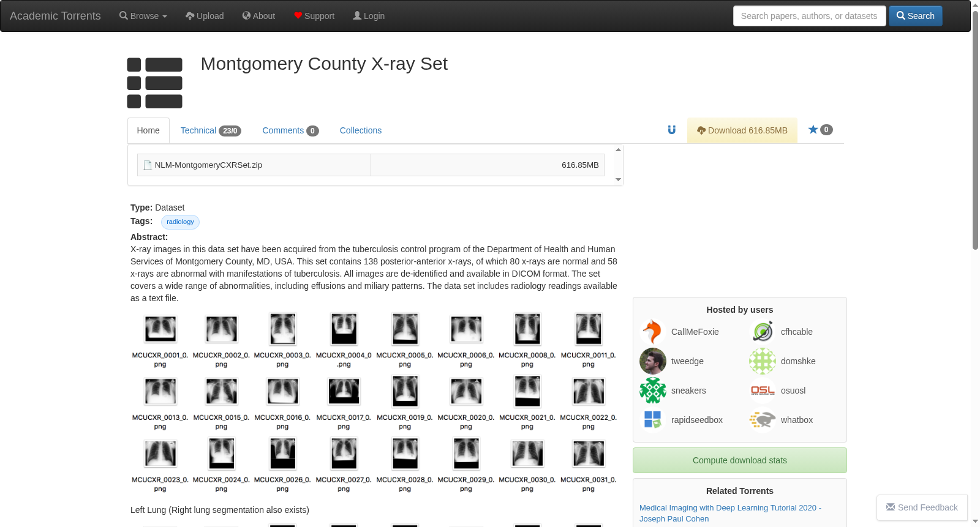980x527 pixels.
Task: Open rapidseedbox's blue avatar
Action: point(653,420)
